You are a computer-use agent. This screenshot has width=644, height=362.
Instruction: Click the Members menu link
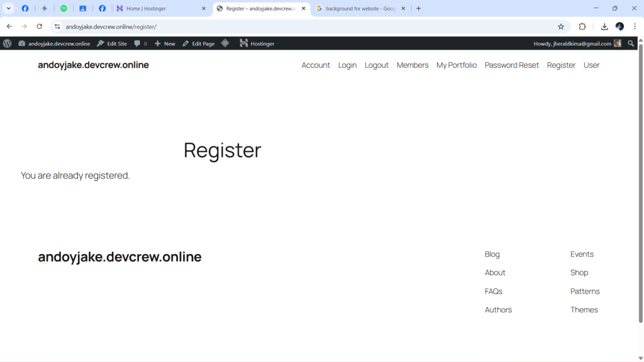coord(413,65)
